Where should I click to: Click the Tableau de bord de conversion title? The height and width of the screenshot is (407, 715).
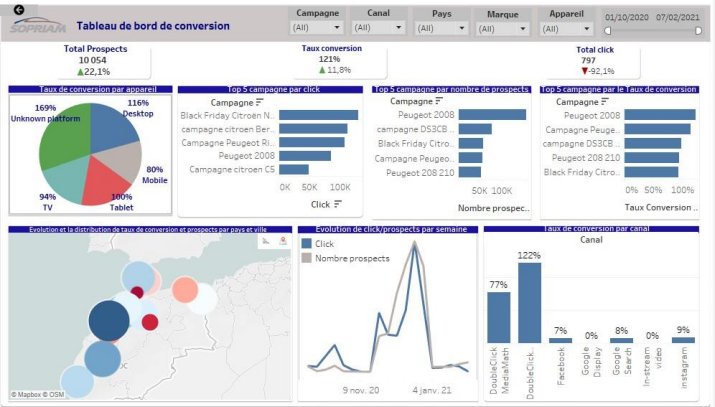click(x=153, y=26)
